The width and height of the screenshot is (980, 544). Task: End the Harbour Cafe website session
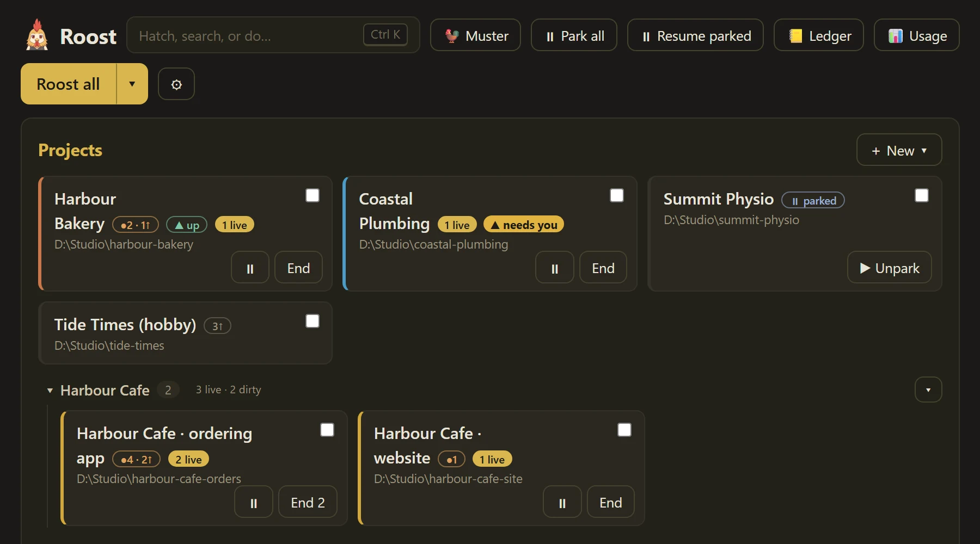click(x=611, y=502)
